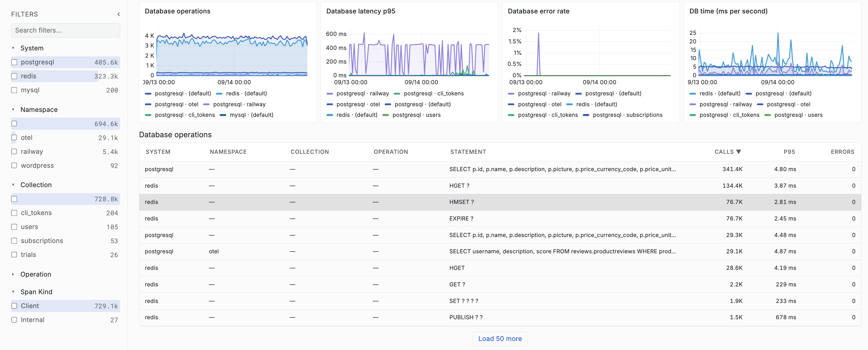Toggle postgresql · users legend in latency p95 chart
868x350 pixels.
click(412, 115)
